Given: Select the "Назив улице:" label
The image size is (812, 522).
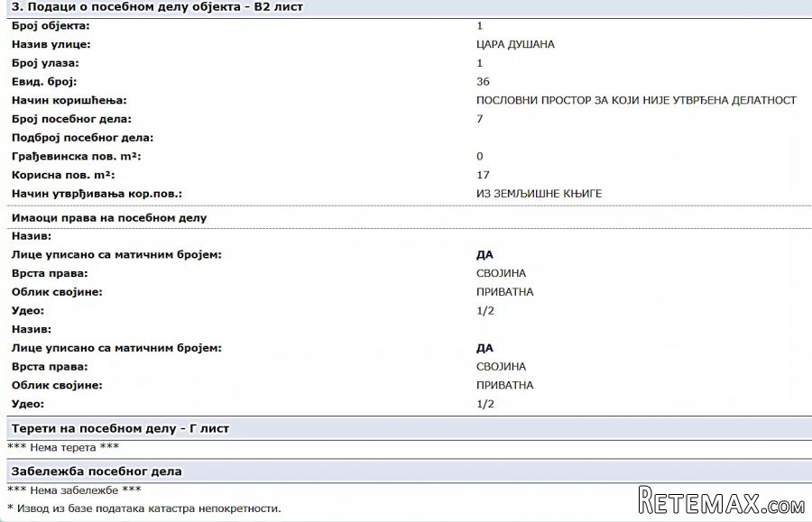Looking at the screenshot, I should pos(51,44).
